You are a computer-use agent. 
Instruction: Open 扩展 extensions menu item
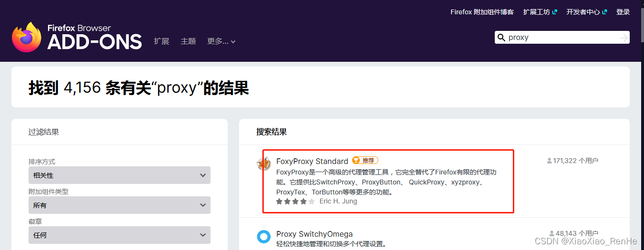click(x=162, y=41)
